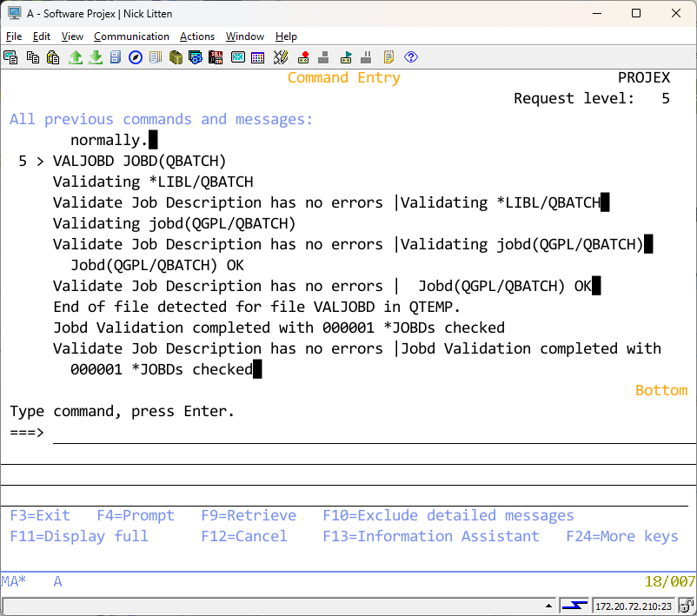Click the 'Type command, press Enter.' prompt
Screen dimensions: 697x616
(122, 412)
